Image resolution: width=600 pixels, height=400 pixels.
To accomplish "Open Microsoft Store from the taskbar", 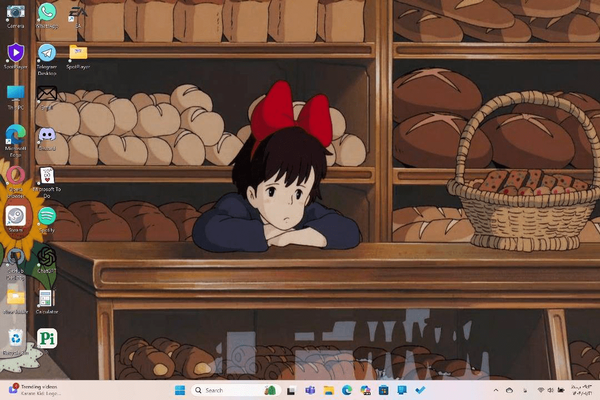I will tap(383, 390).
